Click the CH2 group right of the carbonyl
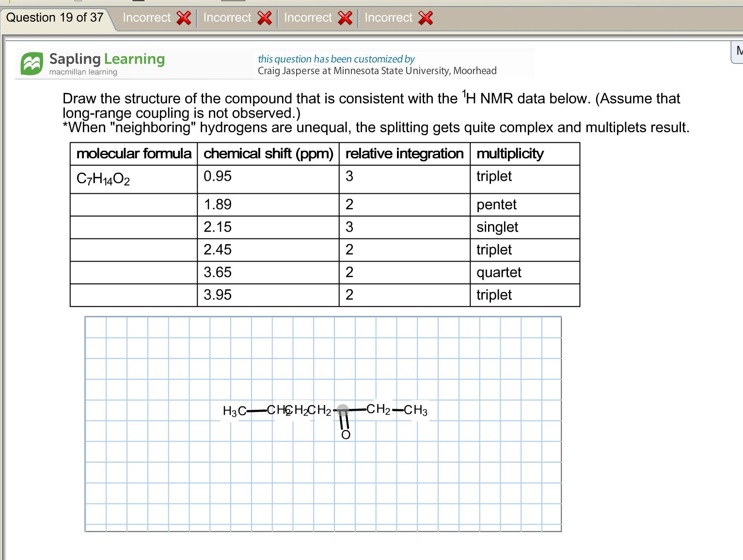This screenshot has width=743, height=560. pos(378,409)
